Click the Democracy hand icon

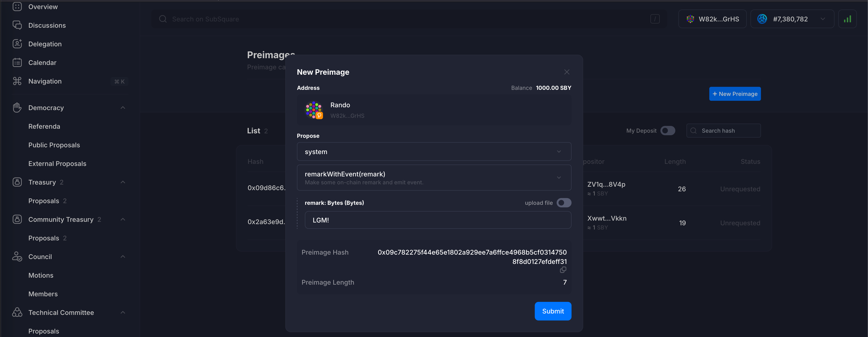(x=17, y=108)
